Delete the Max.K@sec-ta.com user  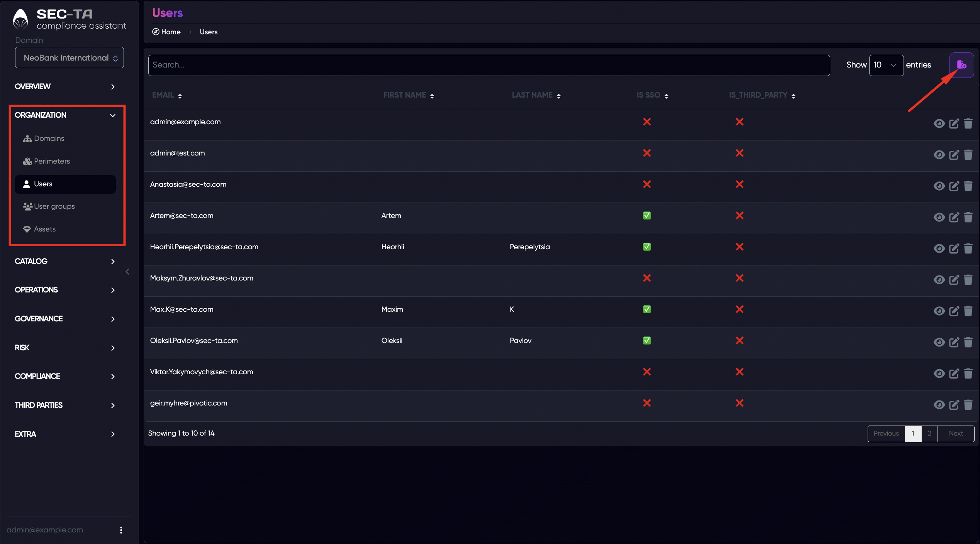[968, 311]
